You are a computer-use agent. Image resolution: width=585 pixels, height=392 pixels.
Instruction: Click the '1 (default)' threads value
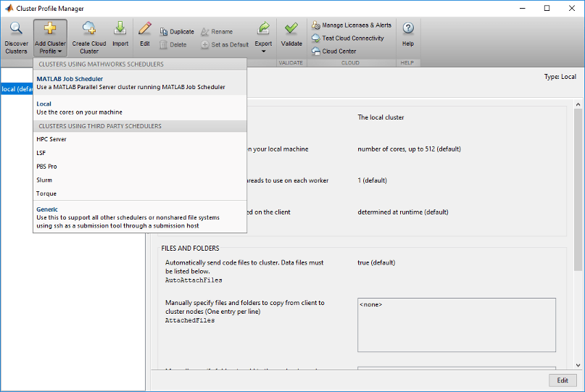tap(372, 180)
